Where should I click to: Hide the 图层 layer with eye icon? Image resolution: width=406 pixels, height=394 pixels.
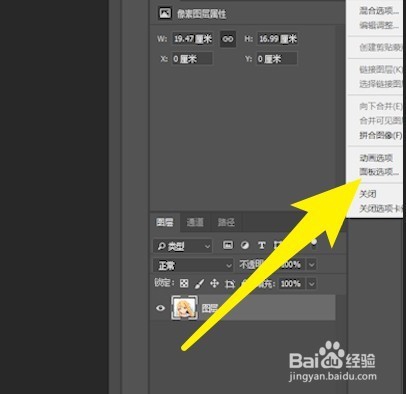(160, 308)
